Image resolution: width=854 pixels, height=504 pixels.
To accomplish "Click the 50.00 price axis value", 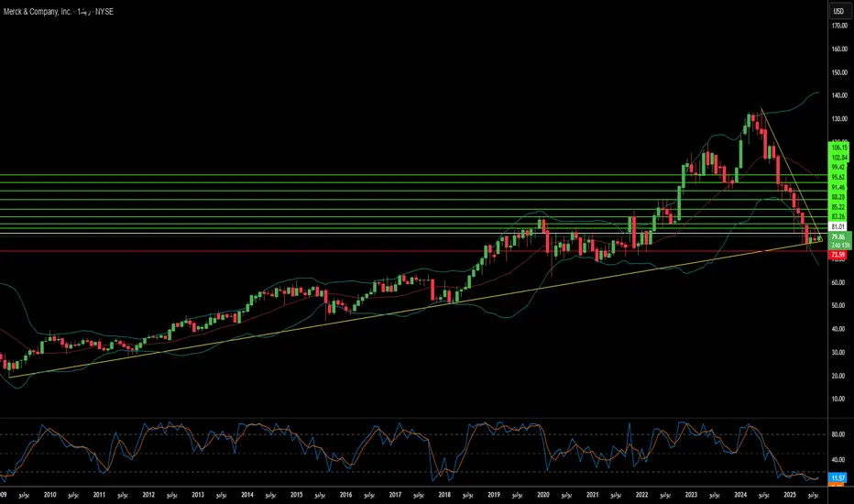I will pos(838,306).
